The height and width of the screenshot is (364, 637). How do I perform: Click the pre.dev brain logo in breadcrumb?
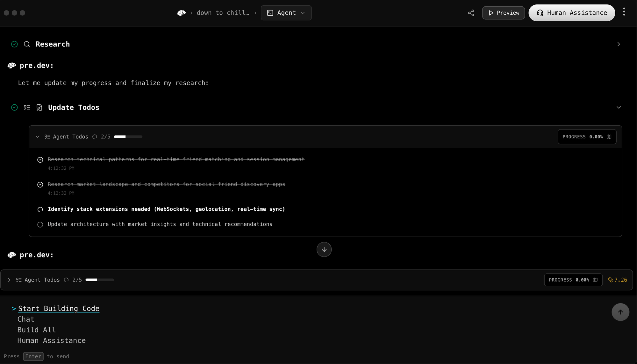(181, 13)
